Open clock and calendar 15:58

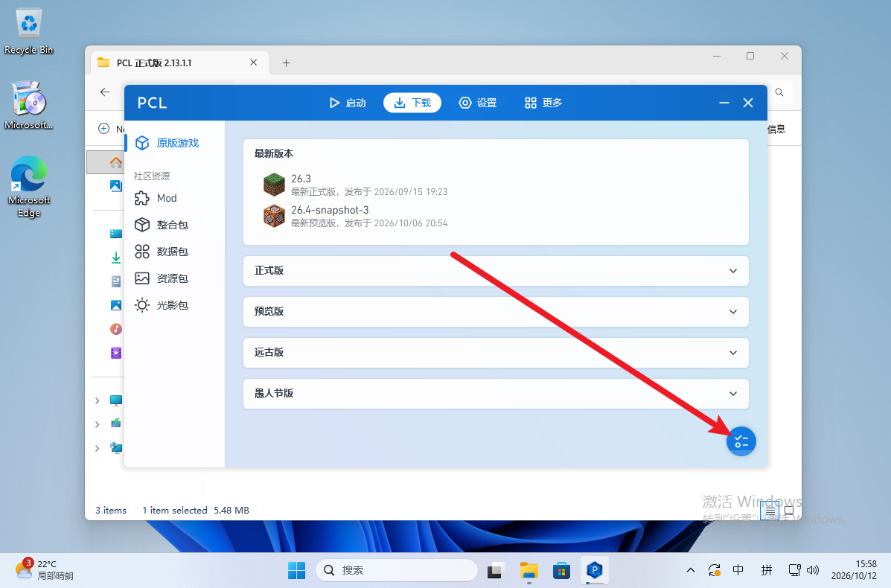click(854, 570)
